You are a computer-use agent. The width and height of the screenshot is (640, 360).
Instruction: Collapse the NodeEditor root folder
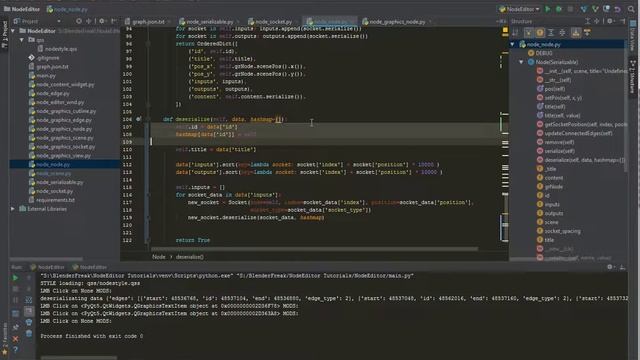point(13,31)
